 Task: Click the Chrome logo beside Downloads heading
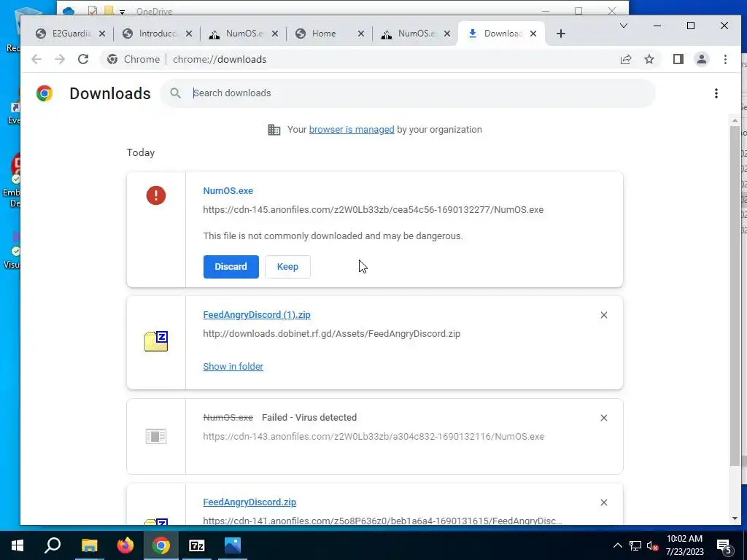click(44, 93)
